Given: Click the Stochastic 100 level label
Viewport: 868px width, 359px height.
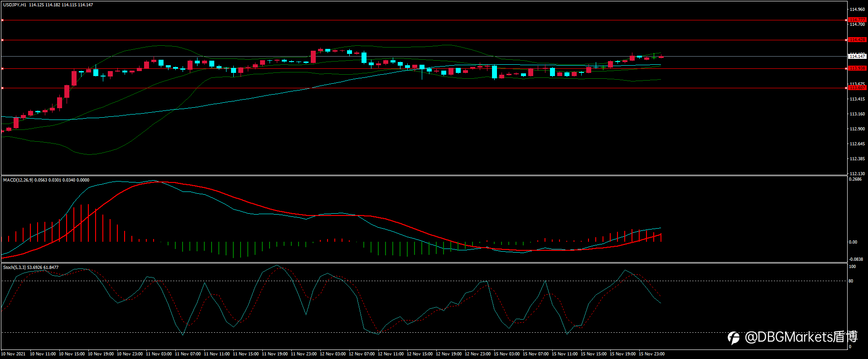Looking at the screenshot, I should coord(852,267).
